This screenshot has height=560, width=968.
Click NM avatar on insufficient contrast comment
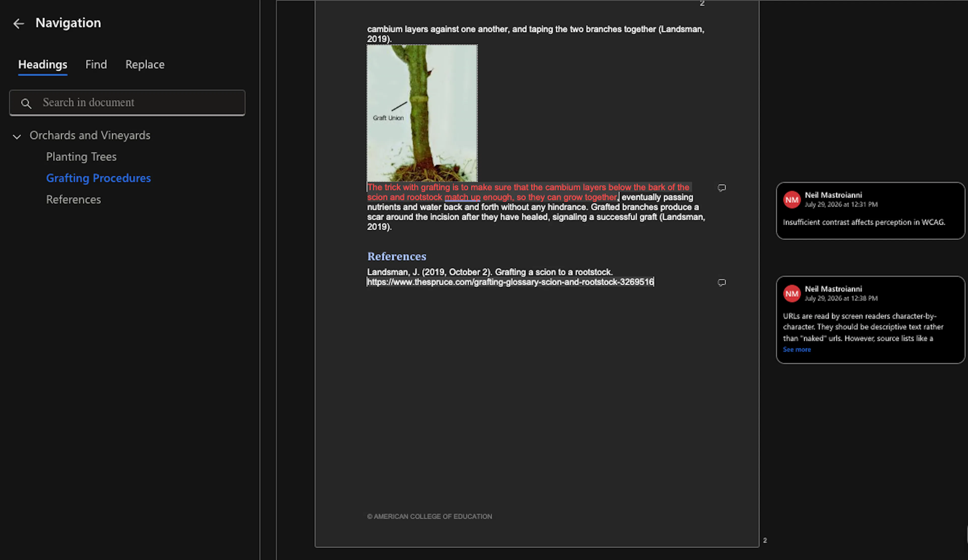tap(792, 200)
